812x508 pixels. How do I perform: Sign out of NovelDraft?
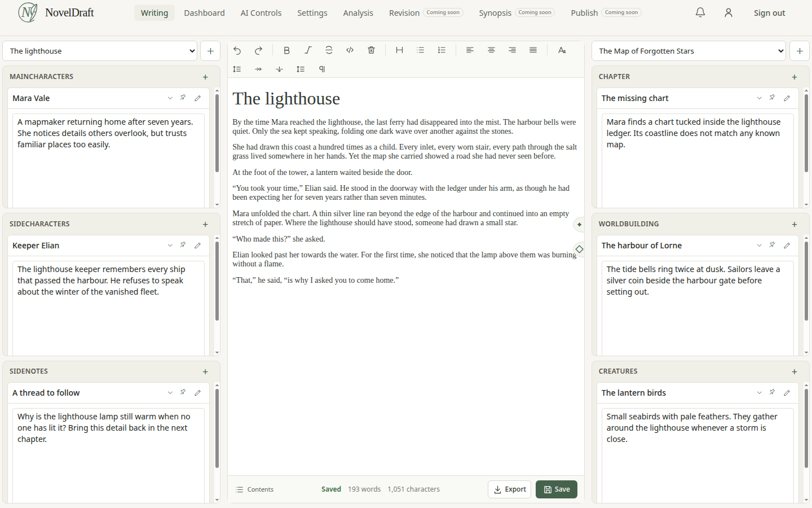[x=769, y=12]
